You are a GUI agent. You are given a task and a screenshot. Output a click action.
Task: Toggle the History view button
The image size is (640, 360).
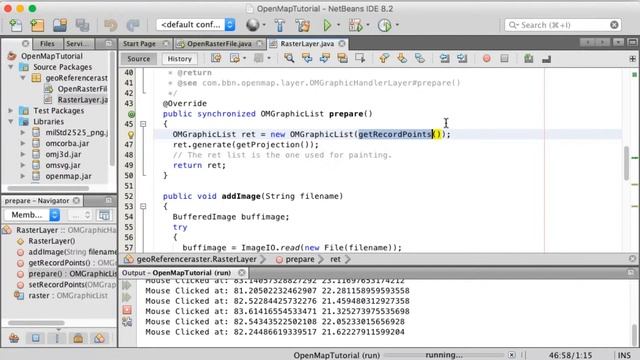(x=179, y=59)
